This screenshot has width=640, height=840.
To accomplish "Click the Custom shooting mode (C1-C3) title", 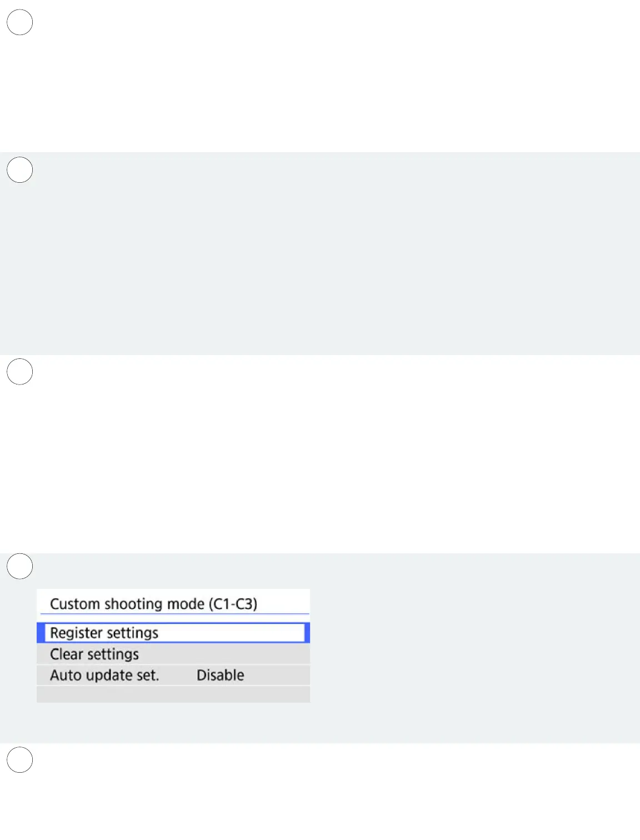I will click(x=153, y=603).
